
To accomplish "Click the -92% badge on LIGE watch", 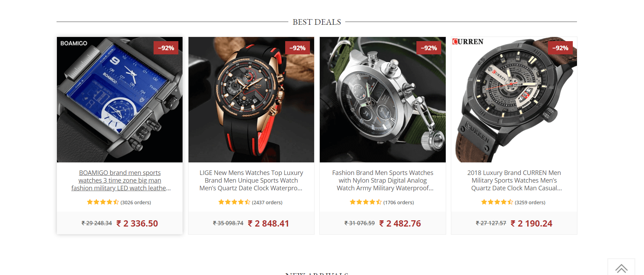I will pos(297,48).
